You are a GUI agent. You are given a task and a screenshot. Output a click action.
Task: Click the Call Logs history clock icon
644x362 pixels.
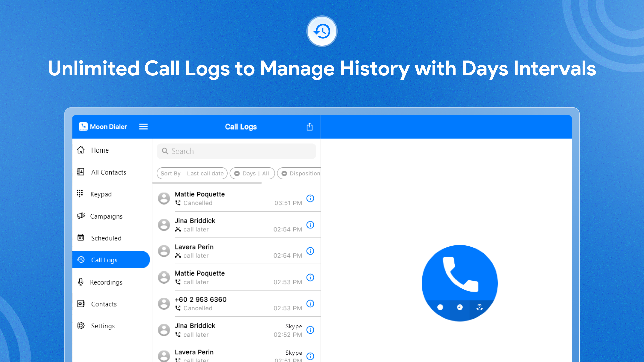(x=81, y=260)
